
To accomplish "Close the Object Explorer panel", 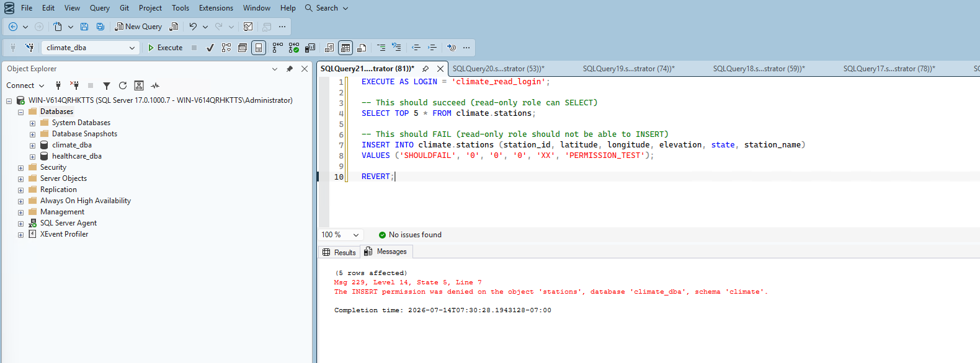I will point(305,69).
